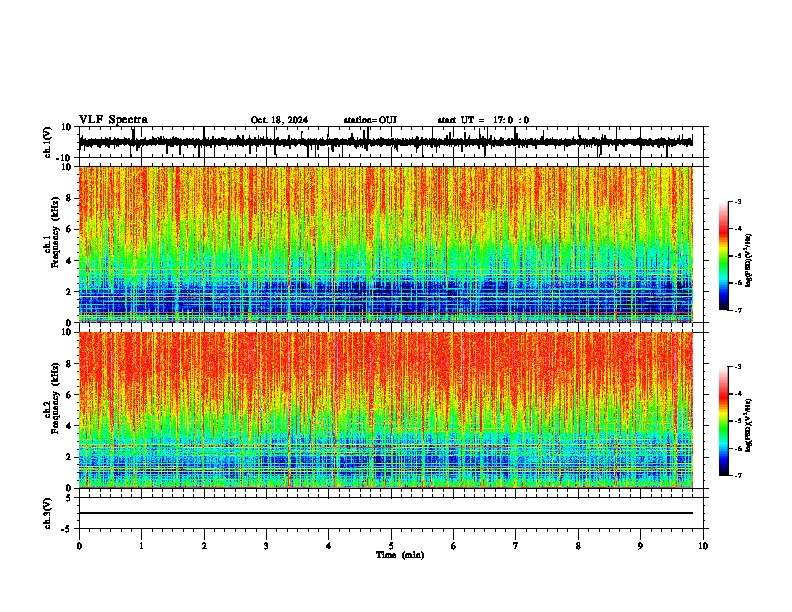Click time axis tick label "7"
792x612 pixels.
point(516,546)
